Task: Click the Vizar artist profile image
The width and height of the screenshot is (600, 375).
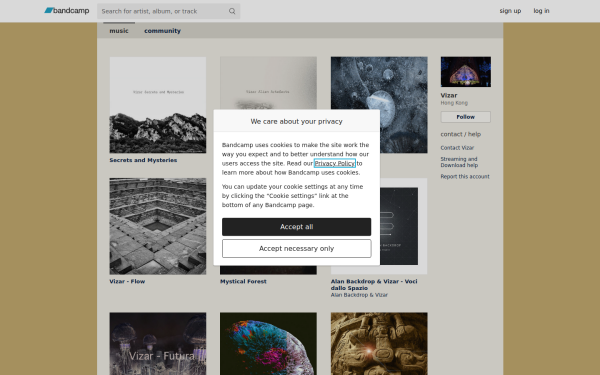Action: (x=466, y=72)
